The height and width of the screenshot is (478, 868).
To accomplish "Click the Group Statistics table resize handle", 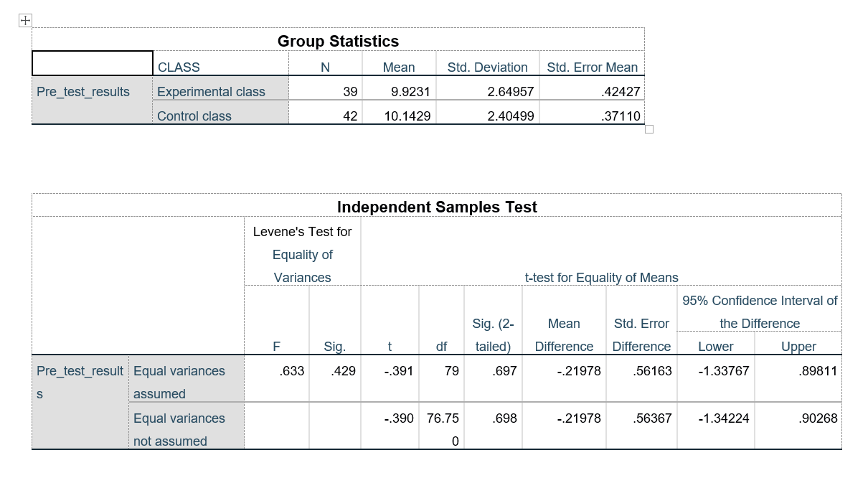I will click(649, 129).
